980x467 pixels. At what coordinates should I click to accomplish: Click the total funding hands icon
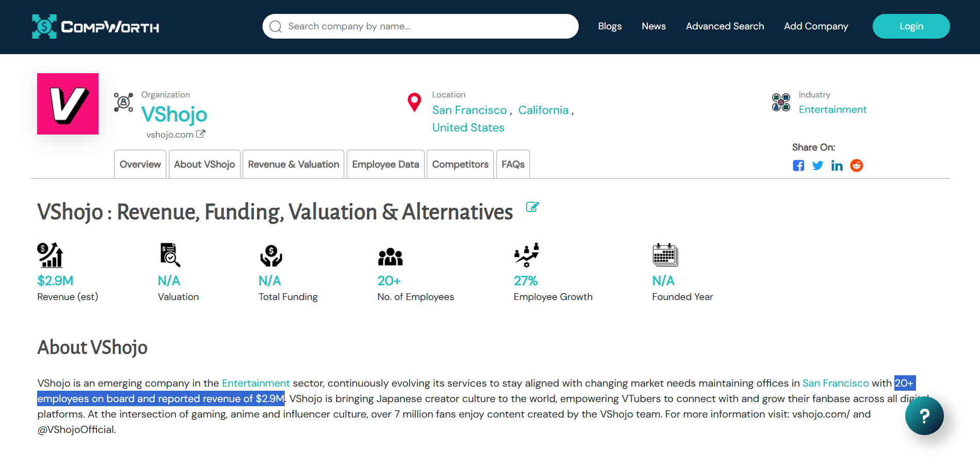coord(271,256)
